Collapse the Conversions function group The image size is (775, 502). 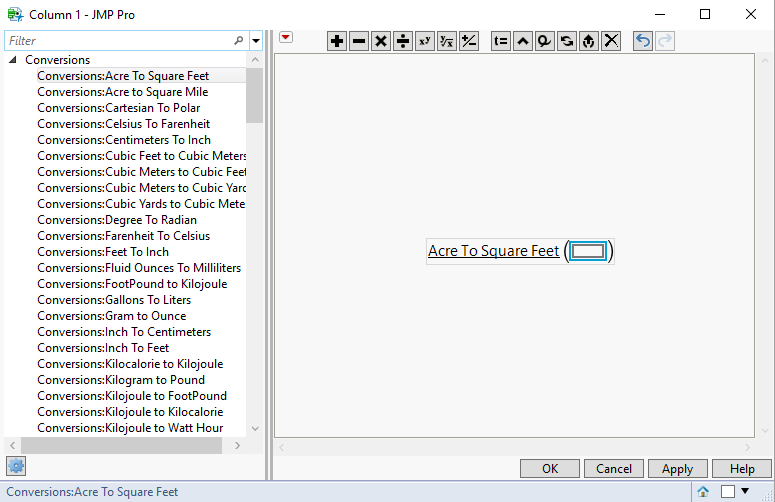click(13, 60)
